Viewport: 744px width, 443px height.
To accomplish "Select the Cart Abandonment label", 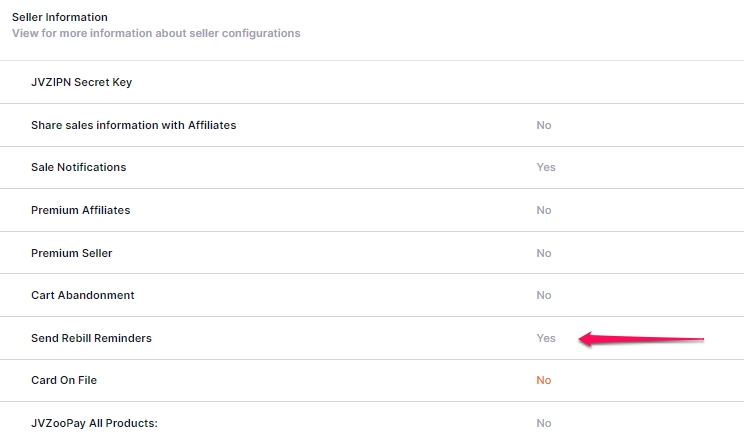I will 83,295.
